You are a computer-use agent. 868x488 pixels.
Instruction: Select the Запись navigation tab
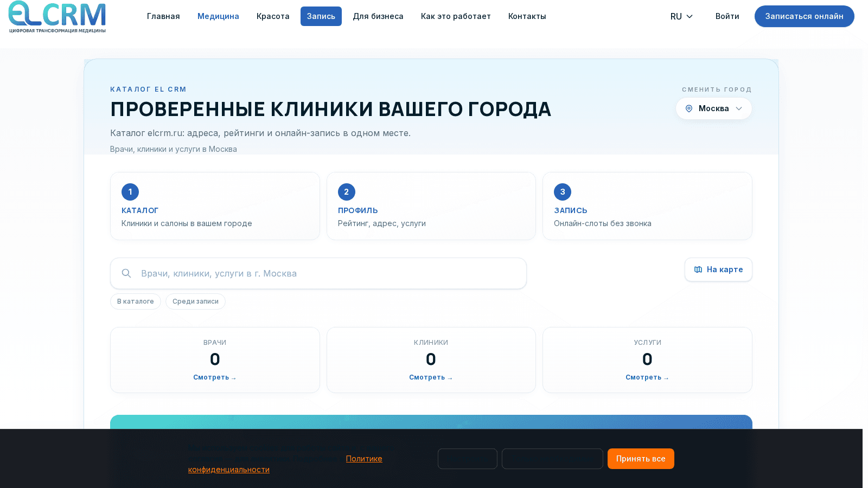tap(321, 16)
